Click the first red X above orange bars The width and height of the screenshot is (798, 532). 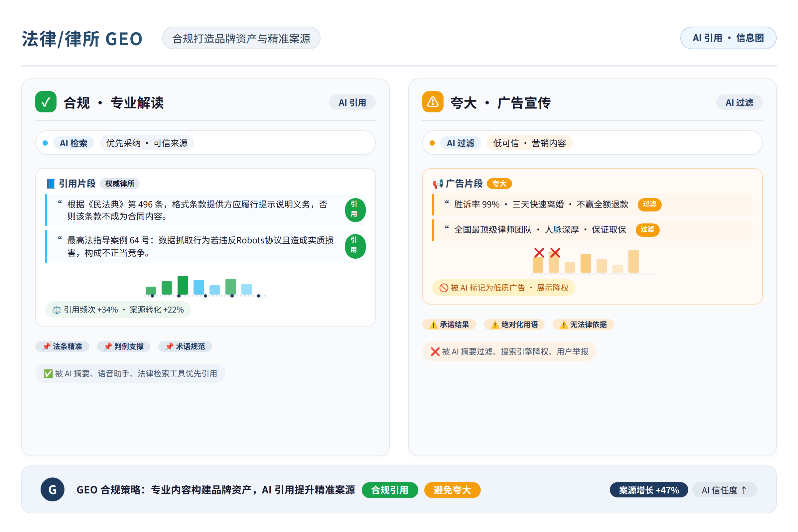pyautogui.click(x=539, y=252)
